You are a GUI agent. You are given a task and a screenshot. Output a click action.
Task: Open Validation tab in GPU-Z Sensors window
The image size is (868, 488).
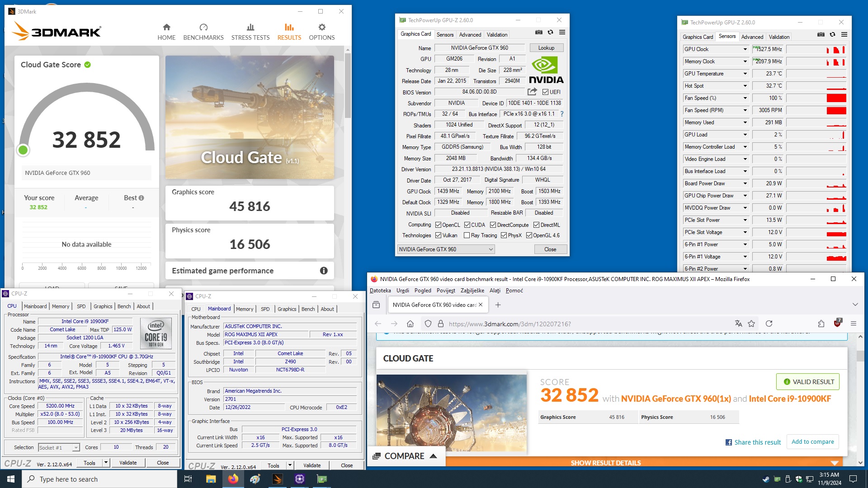tap(779, 37)
